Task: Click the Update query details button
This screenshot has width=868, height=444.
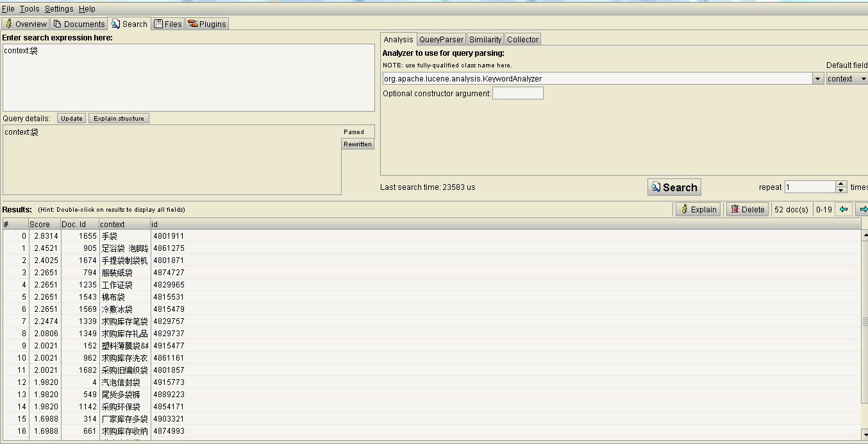Action: [72, 118]
